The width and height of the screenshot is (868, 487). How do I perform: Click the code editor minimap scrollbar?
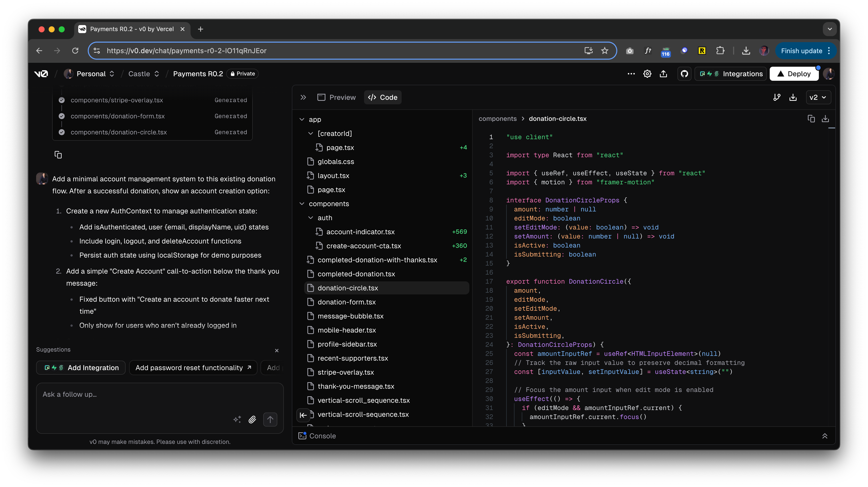coord(831,128)
